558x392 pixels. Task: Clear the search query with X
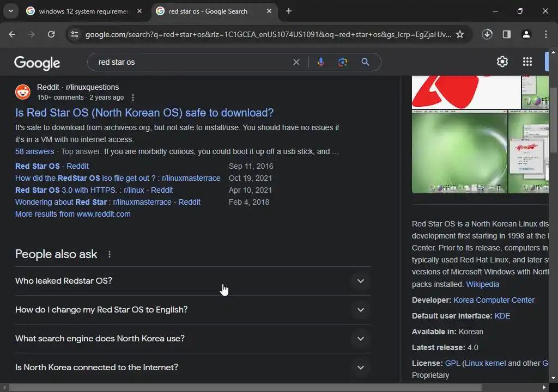296,62
